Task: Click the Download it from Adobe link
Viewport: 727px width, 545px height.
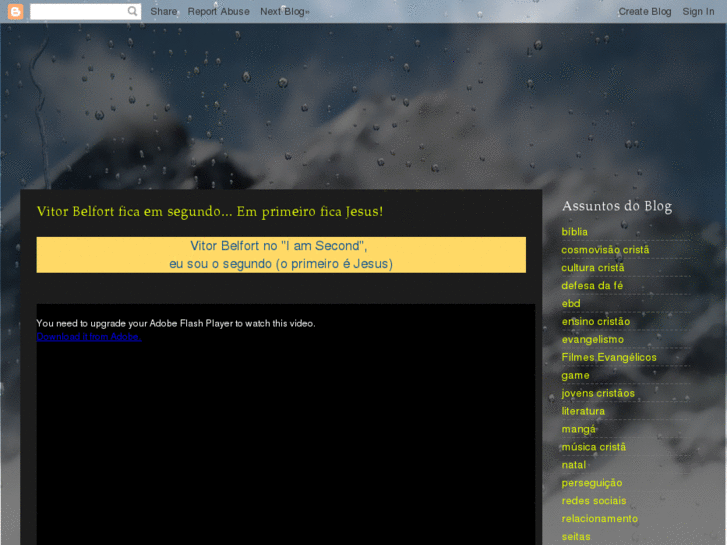Action: [89, 337]
